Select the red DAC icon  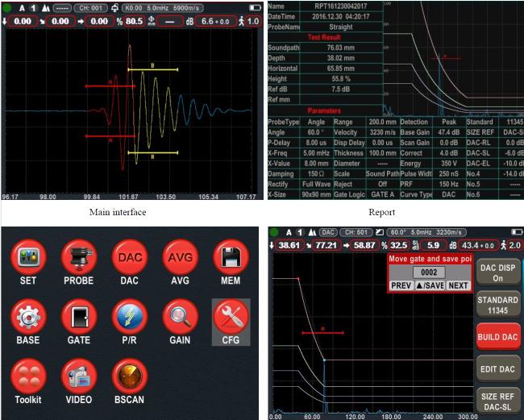click(x=128, y=258)
